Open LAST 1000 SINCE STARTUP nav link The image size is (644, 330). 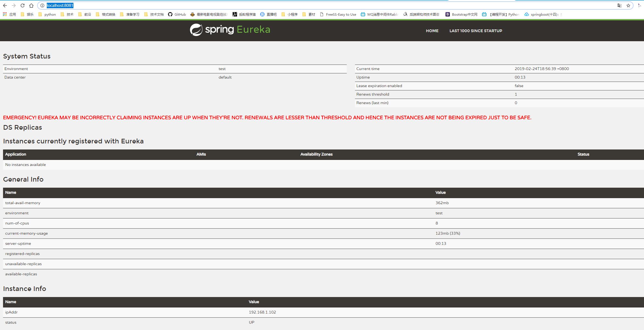pyautogui.click(x=476, y=31)
